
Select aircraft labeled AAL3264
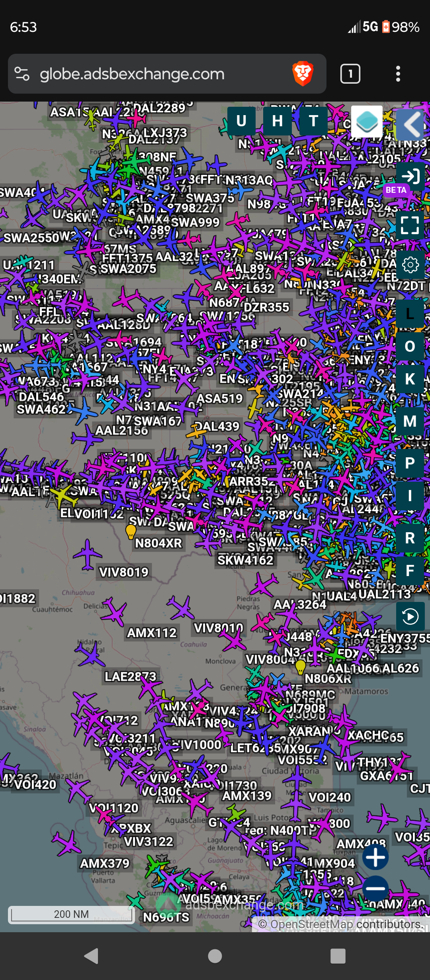(x=299, y=605)
